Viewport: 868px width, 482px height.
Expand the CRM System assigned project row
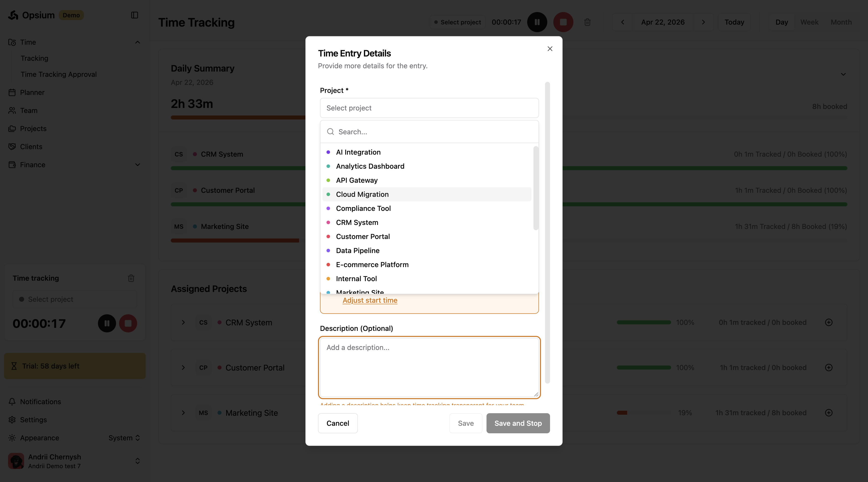coord(183,322)
